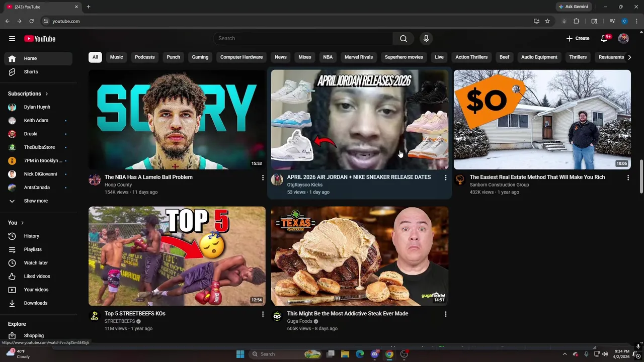Open Guga Foods channel name link
644x362 pixels.
coord(300,321)
